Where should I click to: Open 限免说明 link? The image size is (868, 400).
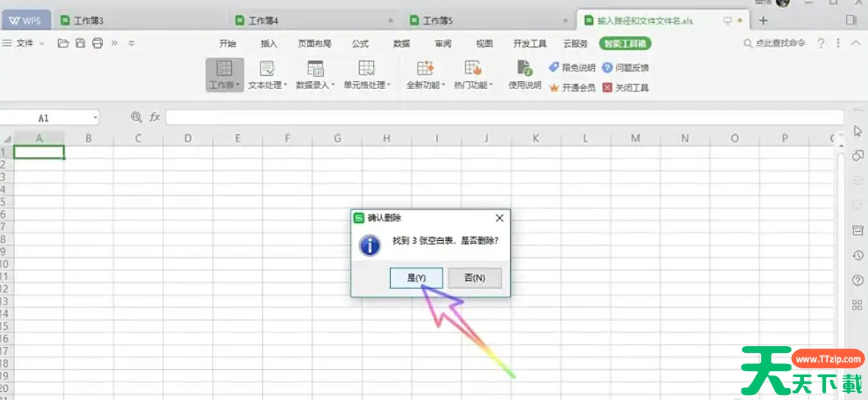(572, 68)
